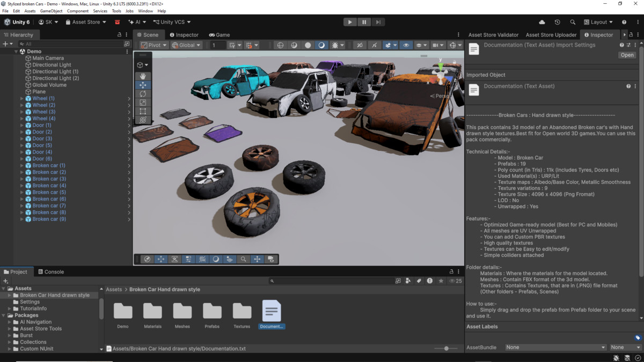The height and width of the screenshot is (362, 644).
Task: Select the Move tool in scene tools
Action: click(143, 85)
